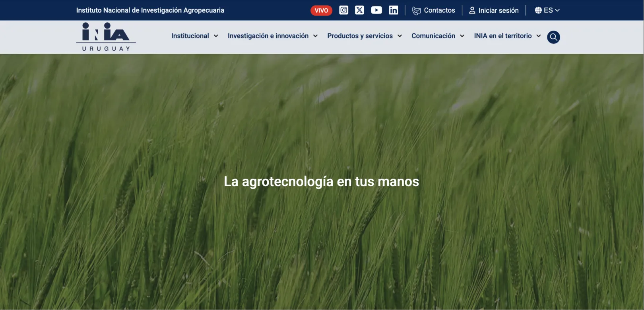Expand the Institucional menu chevron

pos(216,36)
